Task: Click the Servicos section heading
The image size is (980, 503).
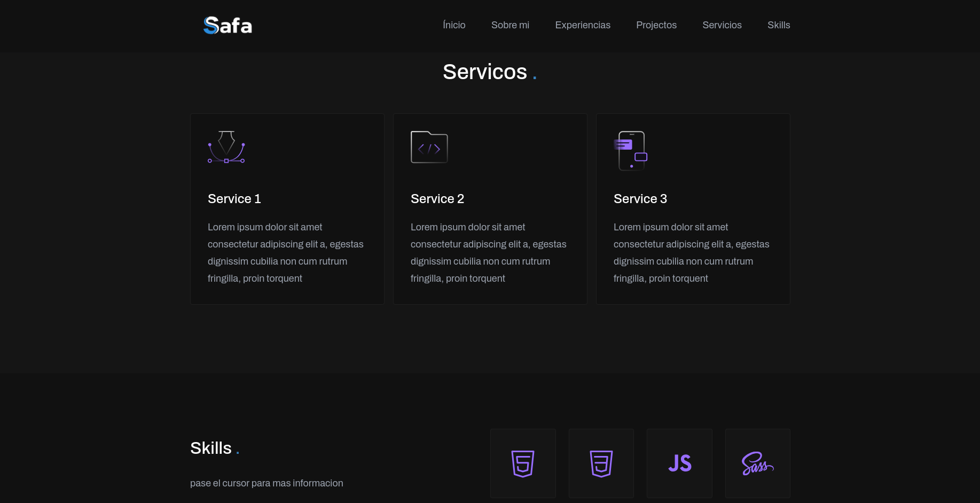Action: (x=485, y=72)
